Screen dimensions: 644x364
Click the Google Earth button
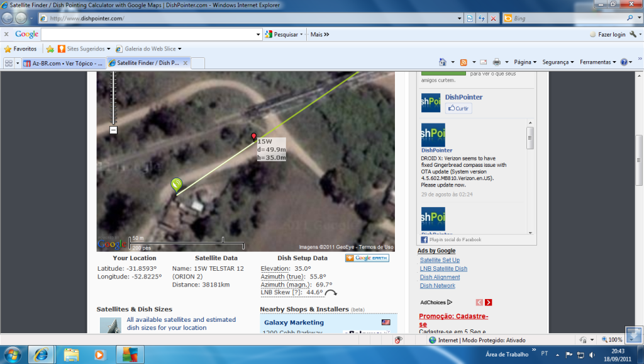pos(367,258)
